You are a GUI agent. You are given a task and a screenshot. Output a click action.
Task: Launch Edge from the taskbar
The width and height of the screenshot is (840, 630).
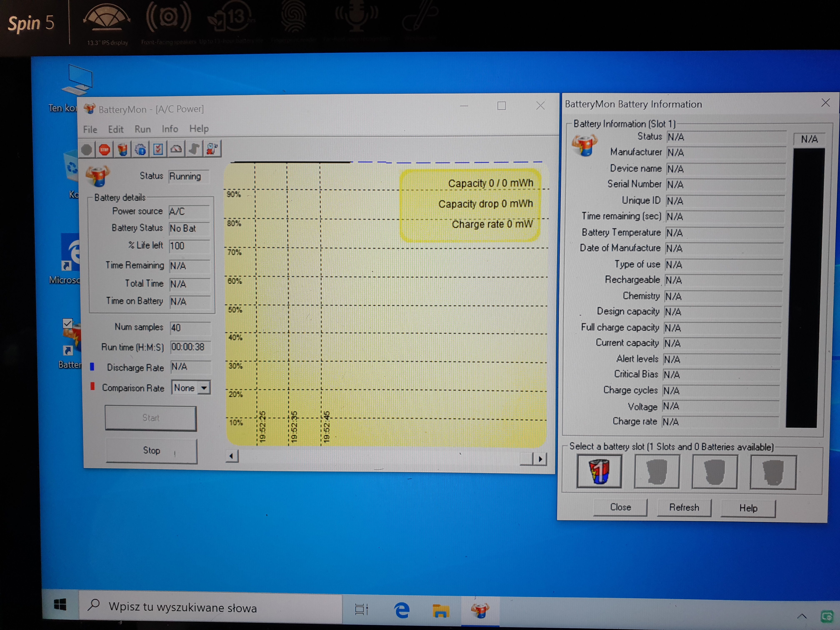401,610
